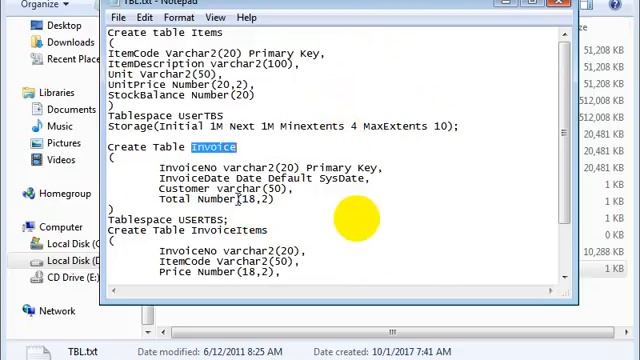This screenshot has width=640, height=360.
Task: Click the text 'Create table Items'
Action: 165,33
